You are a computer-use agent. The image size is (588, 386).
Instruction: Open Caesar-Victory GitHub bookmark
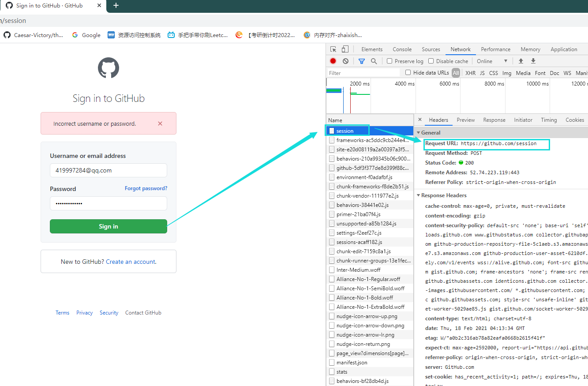coord(34,35)
